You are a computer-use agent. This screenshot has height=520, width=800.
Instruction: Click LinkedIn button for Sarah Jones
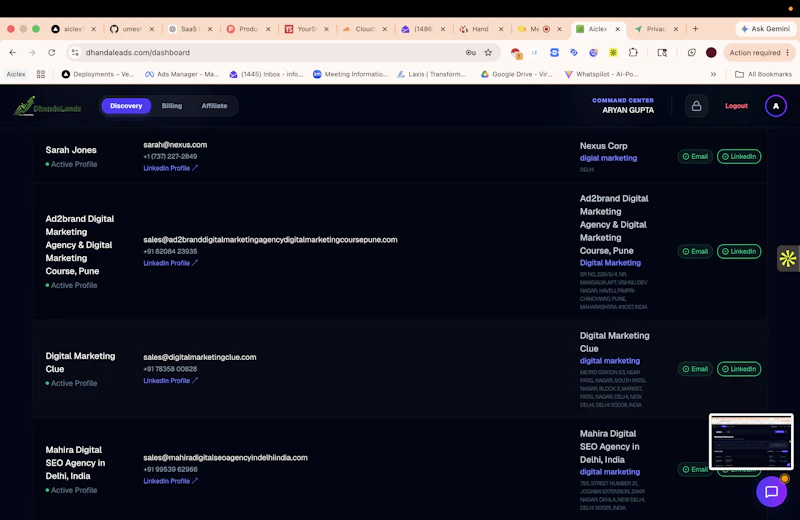click(x=739, y=157)
